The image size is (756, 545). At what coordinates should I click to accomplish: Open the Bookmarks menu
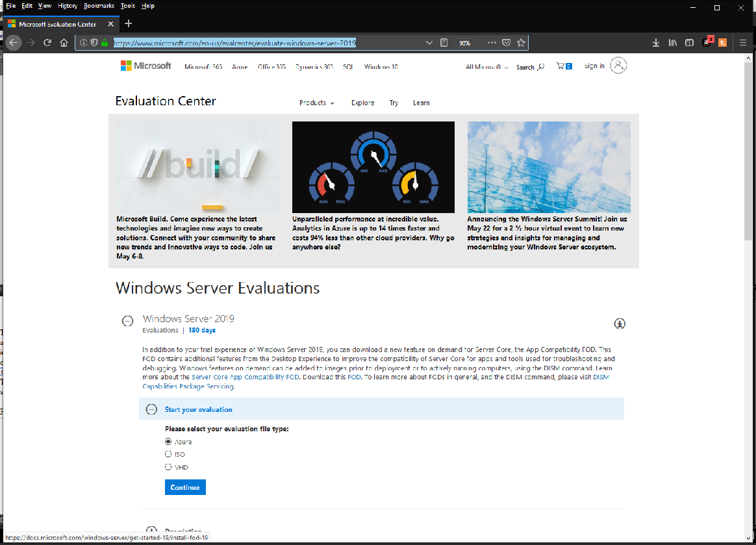(99, 5)
